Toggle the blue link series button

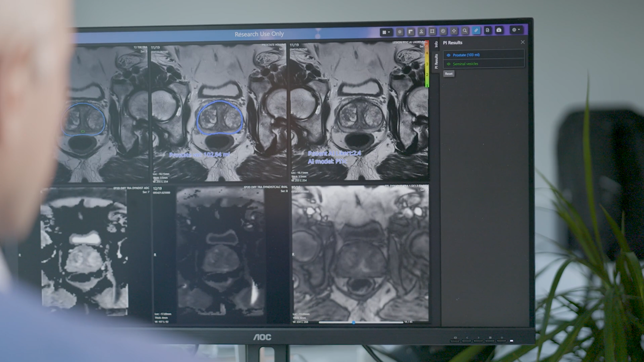click(x=476, y=31)
